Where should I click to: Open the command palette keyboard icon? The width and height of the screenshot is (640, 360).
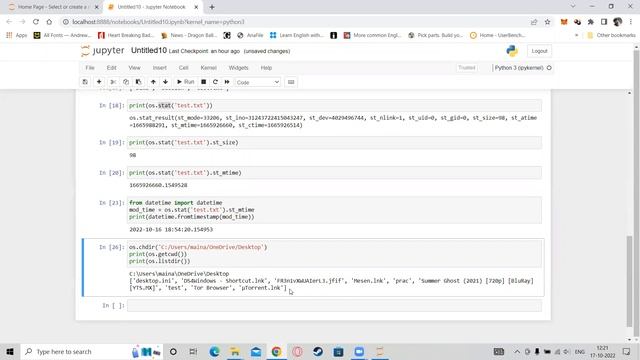[x=291, y=82]
